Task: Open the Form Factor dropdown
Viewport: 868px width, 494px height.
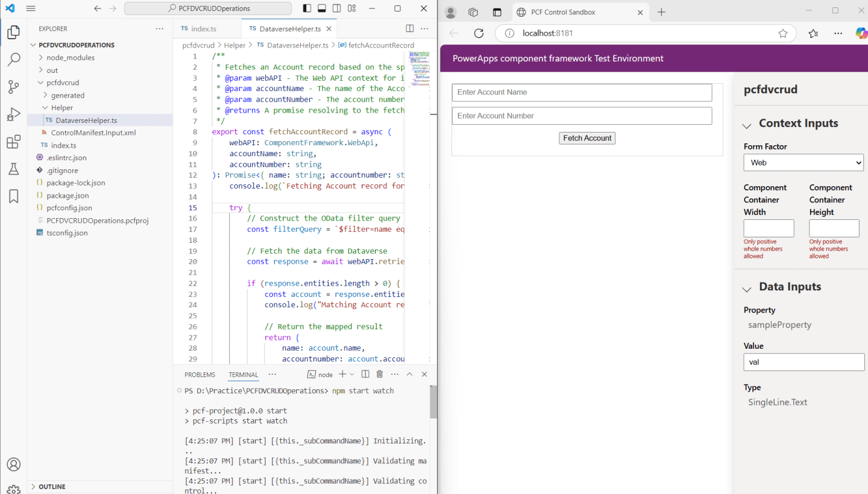Action: [x=804, y=162]
